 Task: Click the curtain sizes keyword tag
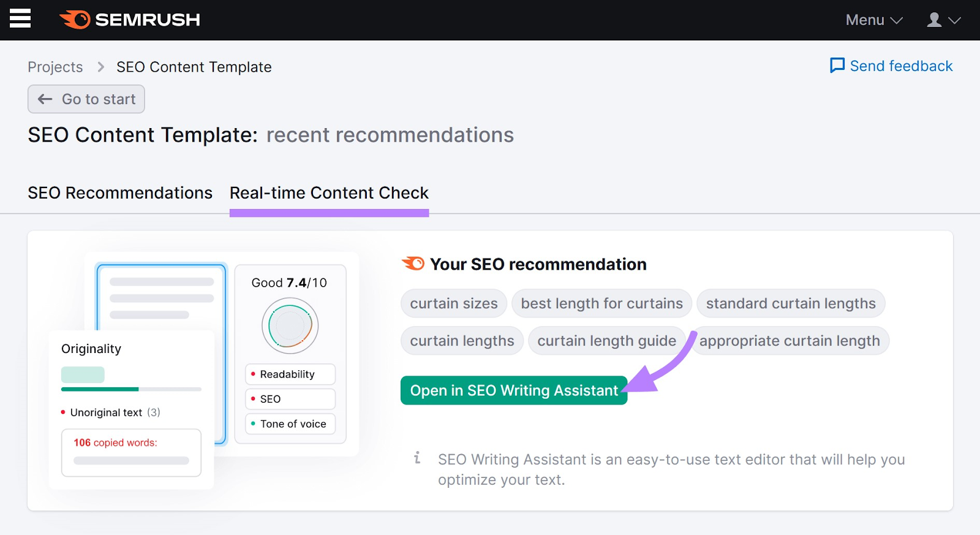[x=454, y=303]
